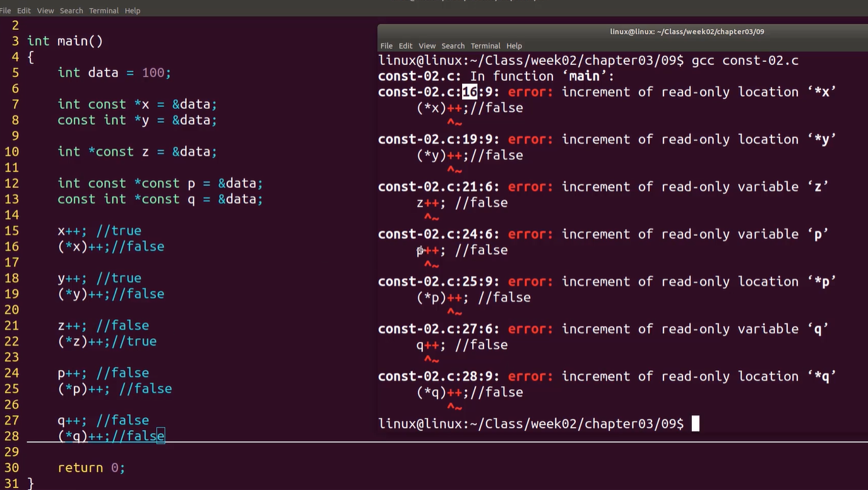Open the Edit menu in the background editor window
This screenshot has width=868, height=490.
coord(24,11)
